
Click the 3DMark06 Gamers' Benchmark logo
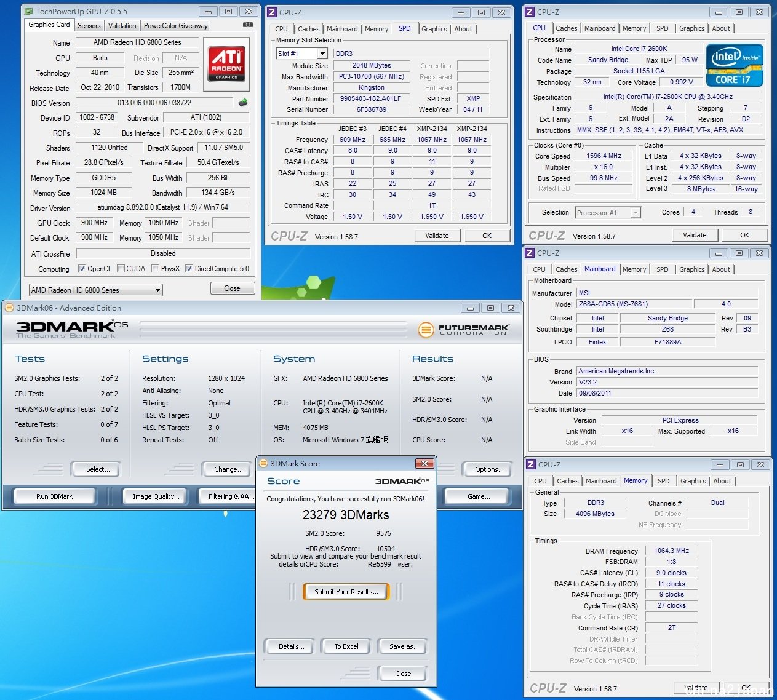(72, 329)
